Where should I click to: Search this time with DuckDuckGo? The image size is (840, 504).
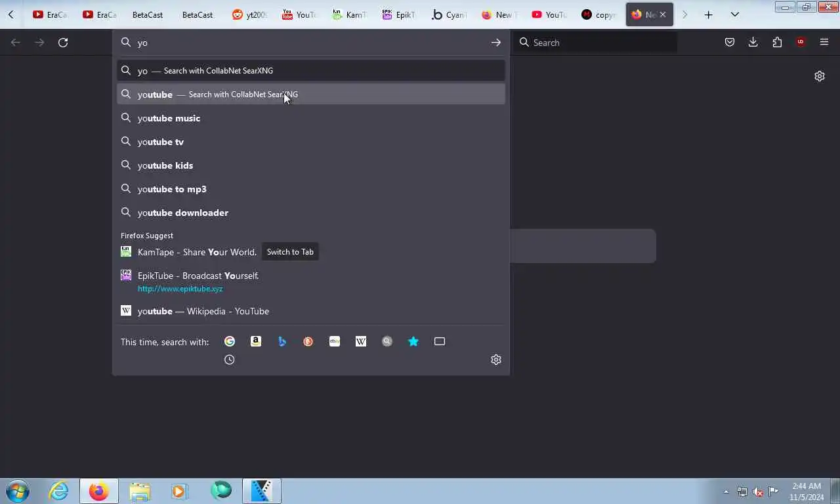pos(308,341)
